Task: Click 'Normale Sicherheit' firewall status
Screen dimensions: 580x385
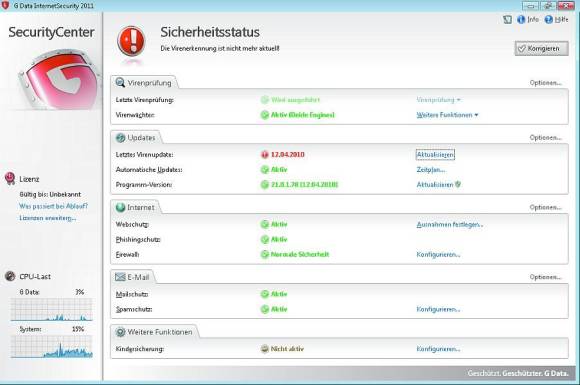Action: (x=300, y=254)
